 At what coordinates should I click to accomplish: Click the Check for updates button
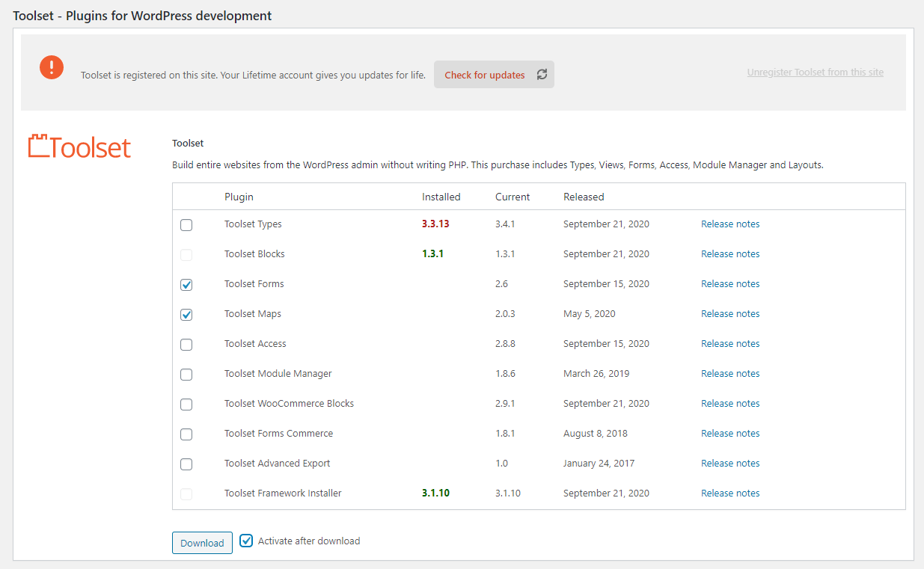pos(494,75)
